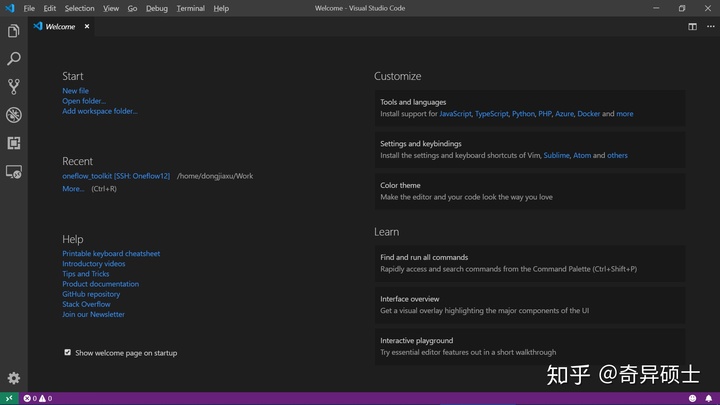
Task: Open the Color theme card
Action: pyautogui.click(x=530, y=191)
